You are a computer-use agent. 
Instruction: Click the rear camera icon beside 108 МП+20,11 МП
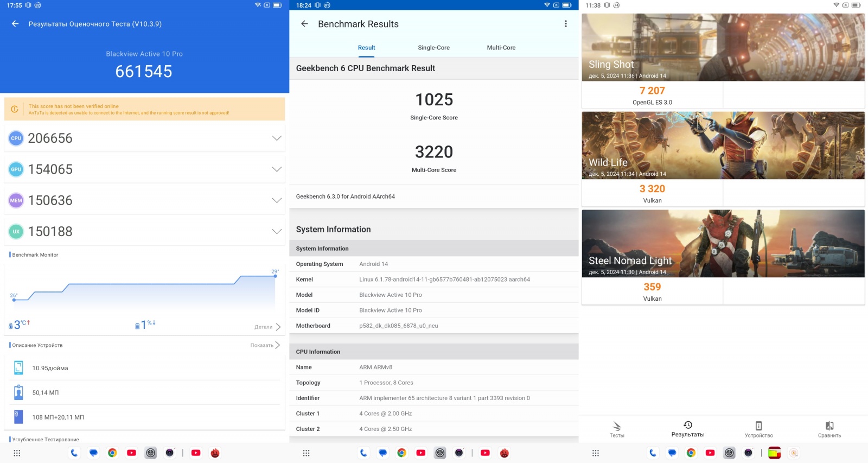pyautogui.click(x=18, y=417)
